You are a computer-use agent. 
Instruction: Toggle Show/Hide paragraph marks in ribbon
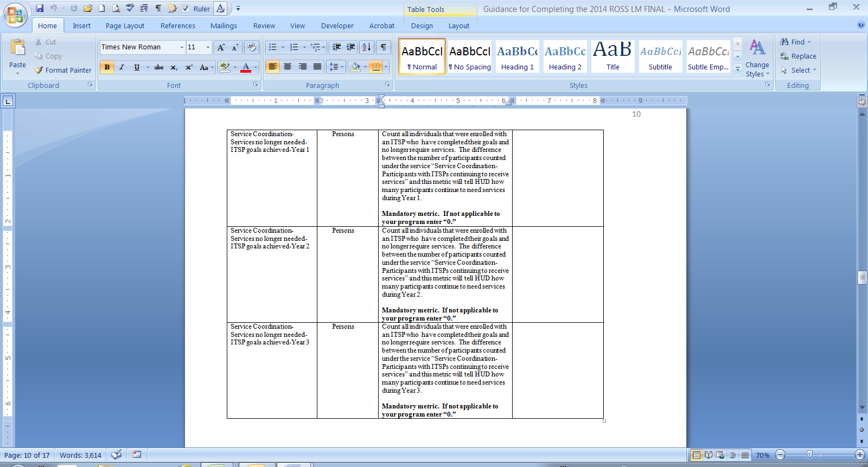point(384,47)
